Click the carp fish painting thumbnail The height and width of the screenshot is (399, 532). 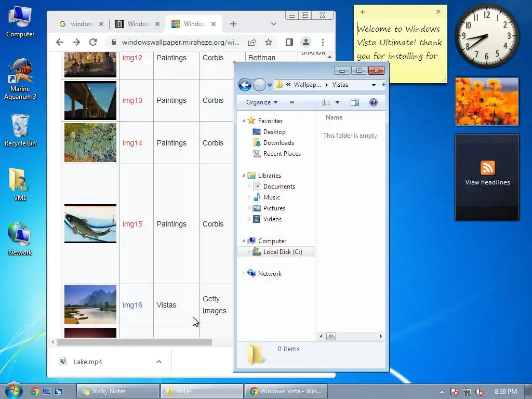coord(90,223)
